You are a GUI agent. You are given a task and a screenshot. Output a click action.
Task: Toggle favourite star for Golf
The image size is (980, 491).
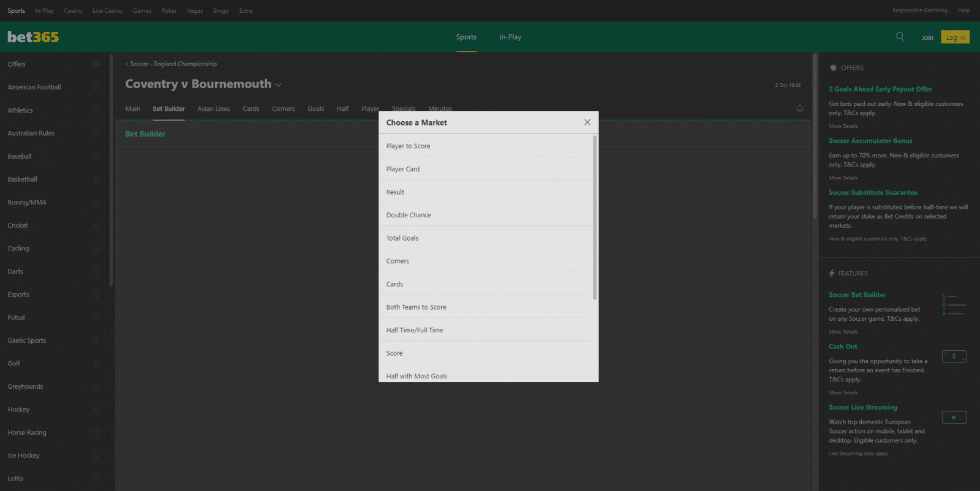pos(96,364)
